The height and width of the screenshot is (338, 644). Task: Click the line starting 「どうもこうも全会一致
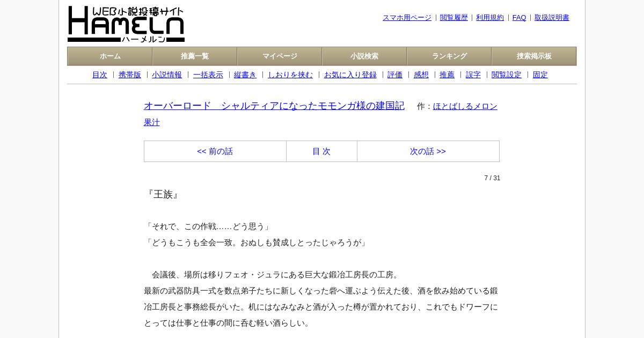coord(257,243)
